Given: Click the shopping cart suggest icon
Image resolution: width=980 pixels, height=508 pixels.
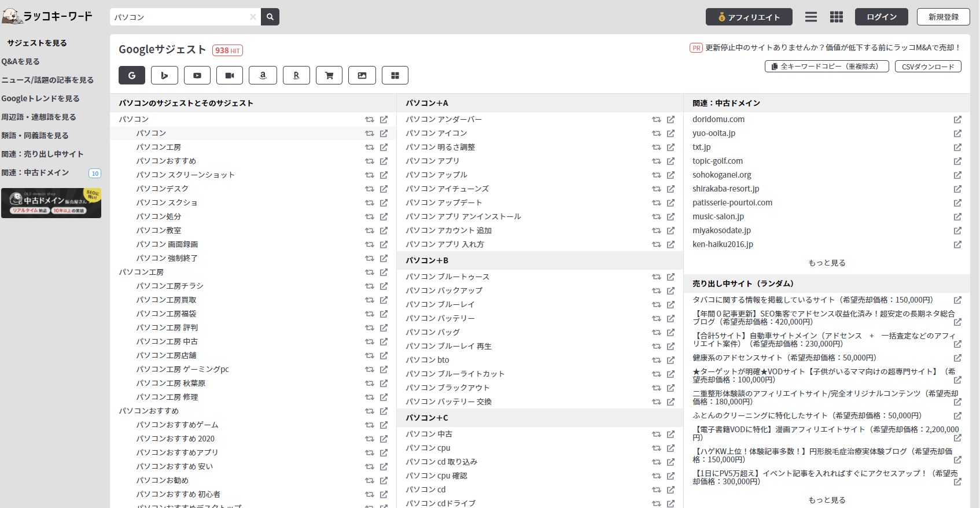Looking at the screenshot, I should [x=329, y=75].
